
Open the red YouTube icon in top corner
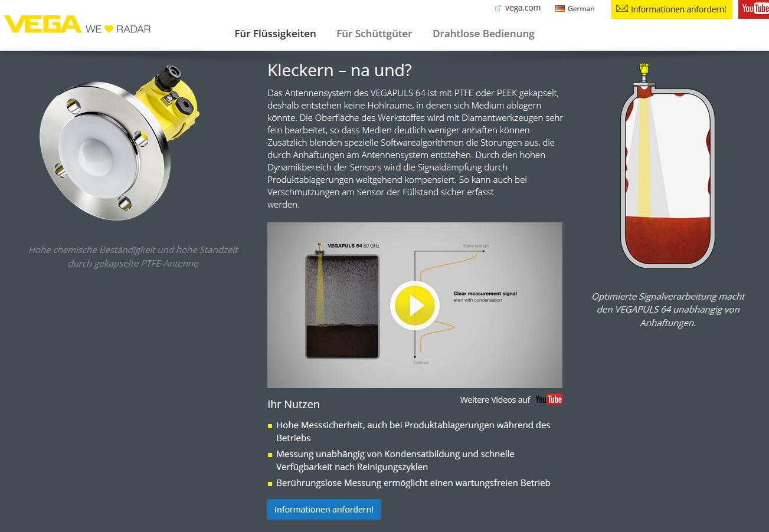(754, 9)
